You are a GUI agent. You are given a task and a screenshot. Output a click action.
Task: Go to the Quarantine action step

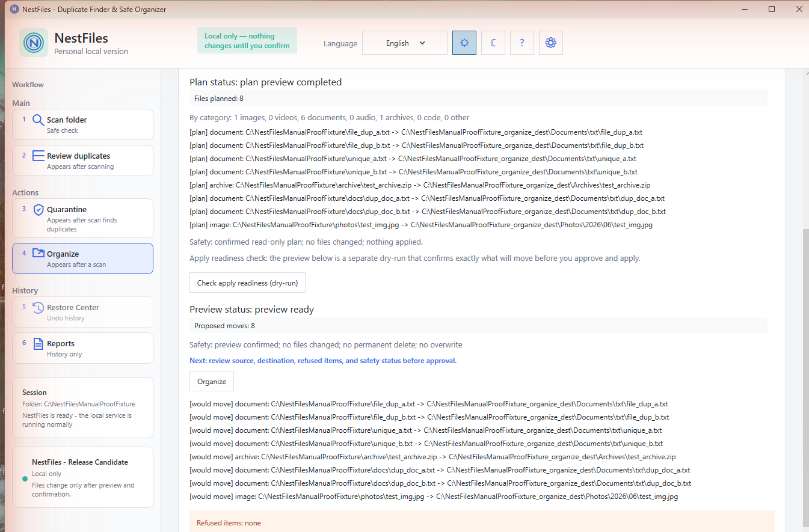[82, 218]
